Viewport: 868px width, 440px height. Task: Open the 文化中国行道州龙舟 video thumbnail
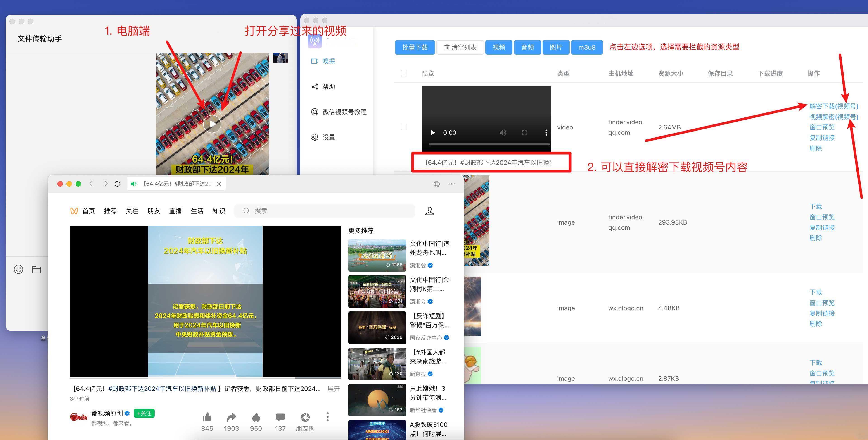(377, 255)
